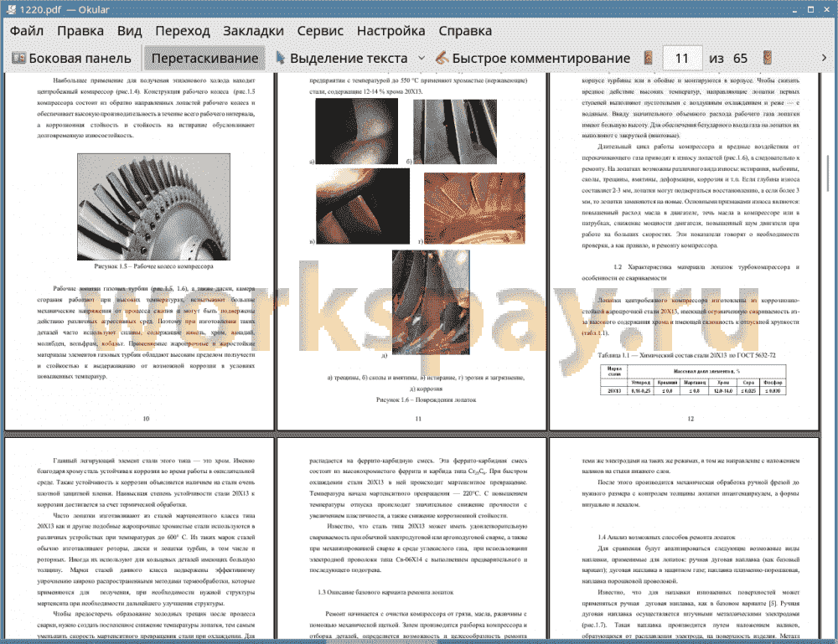Click the total pages label 65
The width and height of the screenshot is (838, 644).
pyautogui.click(x=740, y=58)
